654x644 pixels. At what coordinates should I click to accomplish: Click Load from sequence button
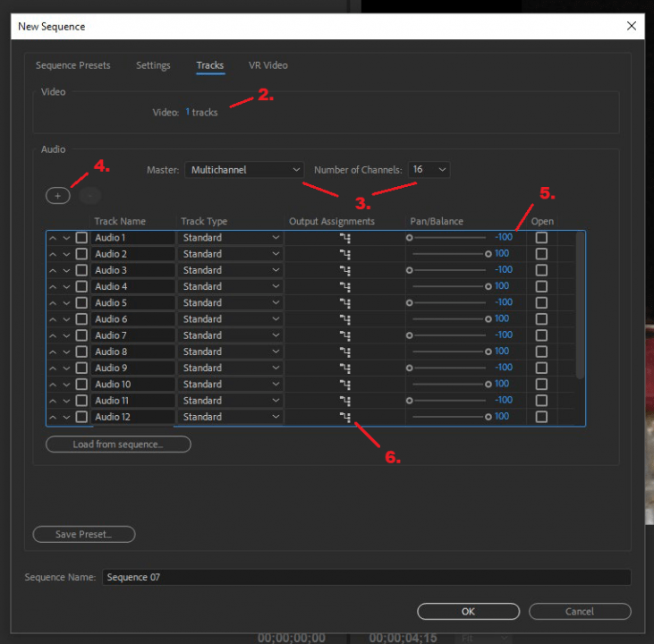(x=118, y=445)
